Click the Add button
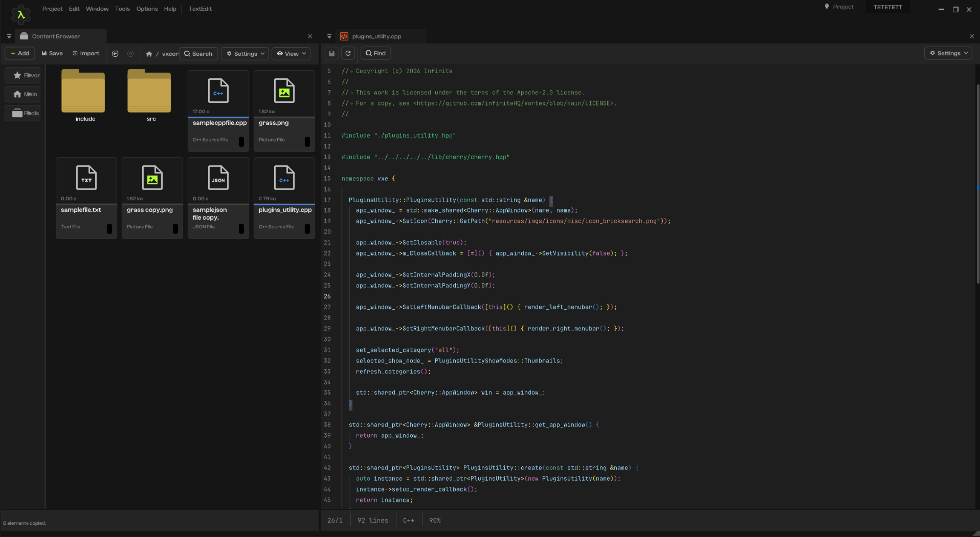The image size is (980, 537). [20, 53]
